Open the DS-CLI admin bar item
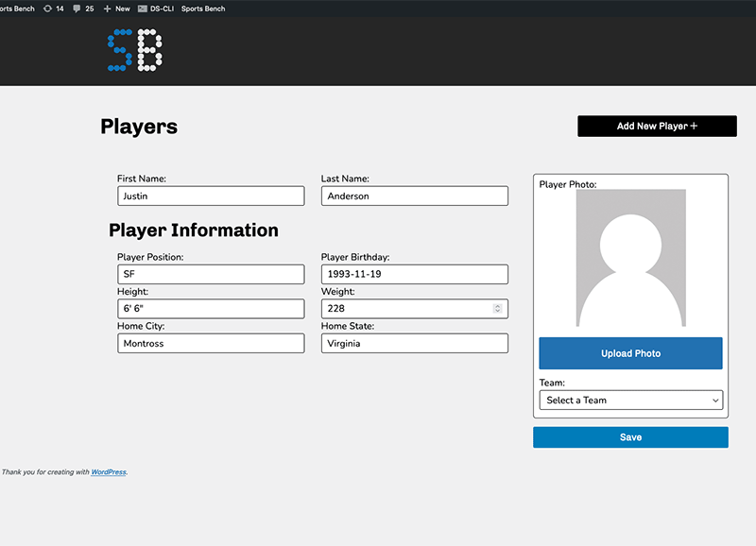 coord(156,9)
